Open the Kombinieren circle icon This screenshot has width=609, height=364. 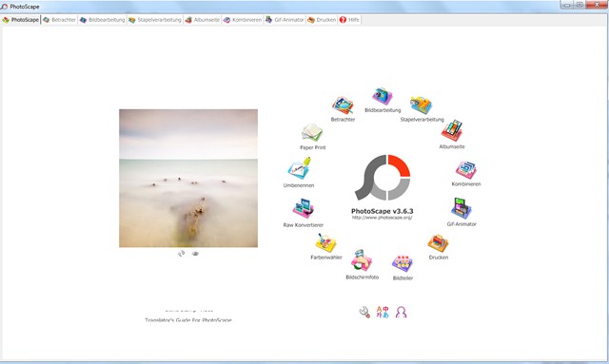coord(466,169)
